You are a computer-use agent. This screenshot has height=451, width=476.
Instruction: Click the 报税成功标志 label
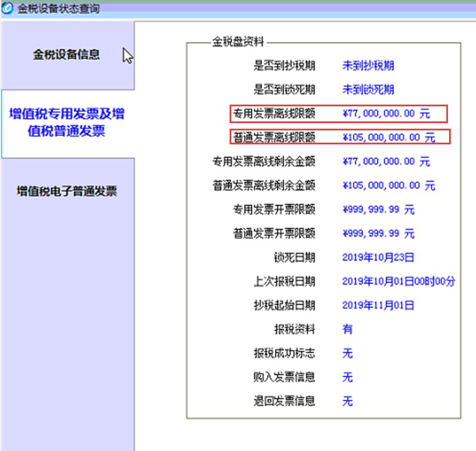(284, 353)
